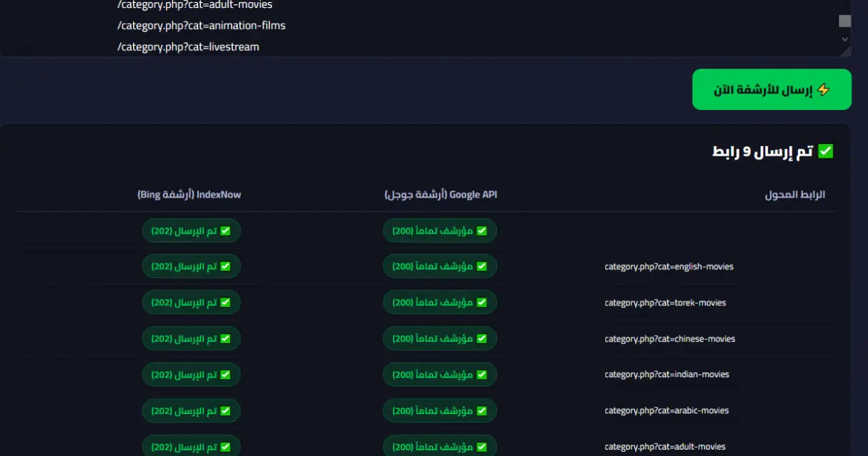The height and width of the screenshot is (456, 868).
Task: Click Google status badge for english-movies row
Action: (440, 266)
